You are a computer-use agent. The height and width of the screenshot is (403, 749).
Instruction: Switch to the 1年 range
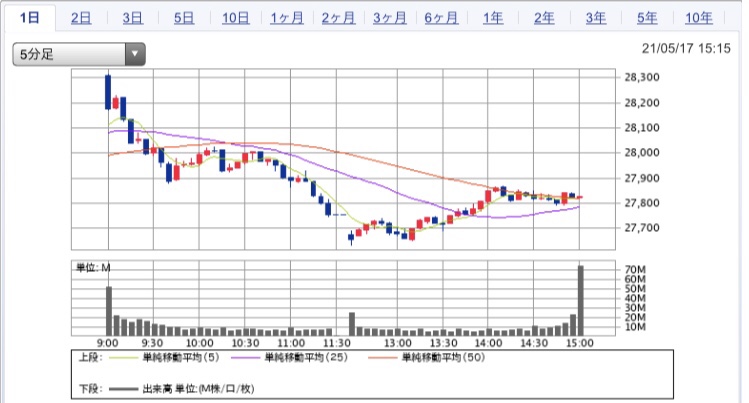[492, 18]
